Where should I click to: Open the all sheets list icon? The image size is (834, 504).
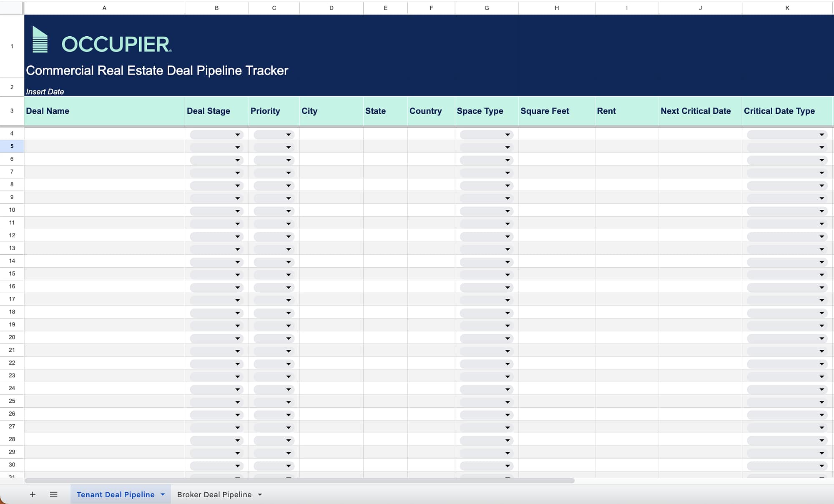click(53, 494)
